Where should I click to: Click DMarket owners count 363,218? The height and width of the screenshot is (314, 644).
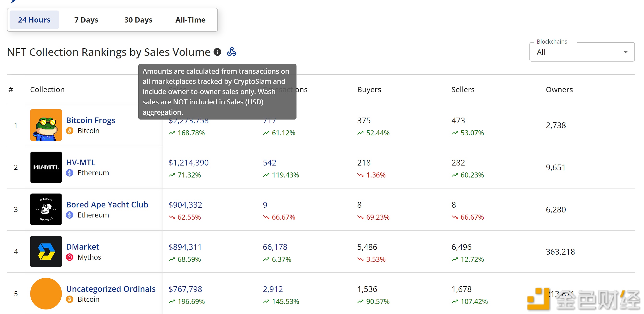point(560,252)
